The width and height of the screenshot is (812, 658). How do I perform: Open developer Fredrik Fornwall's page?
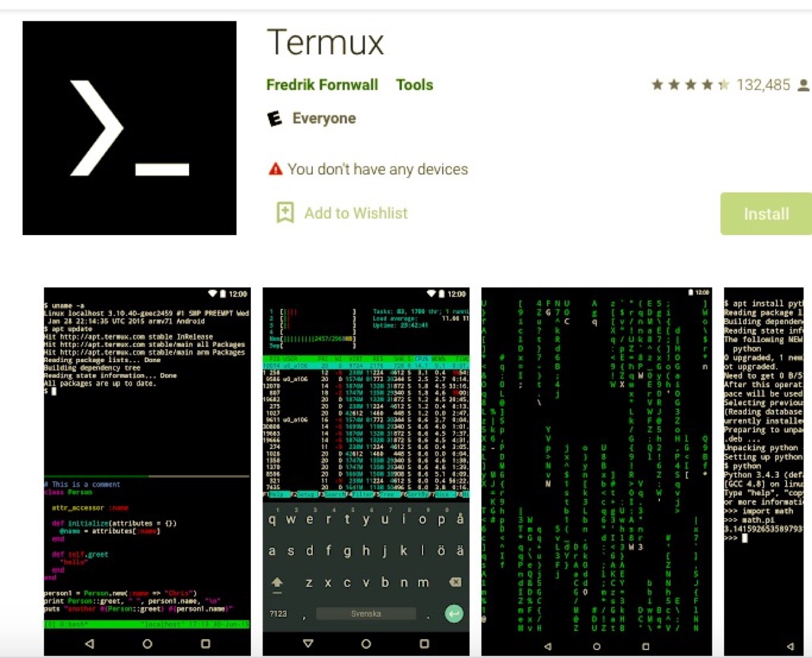(322, 84)
